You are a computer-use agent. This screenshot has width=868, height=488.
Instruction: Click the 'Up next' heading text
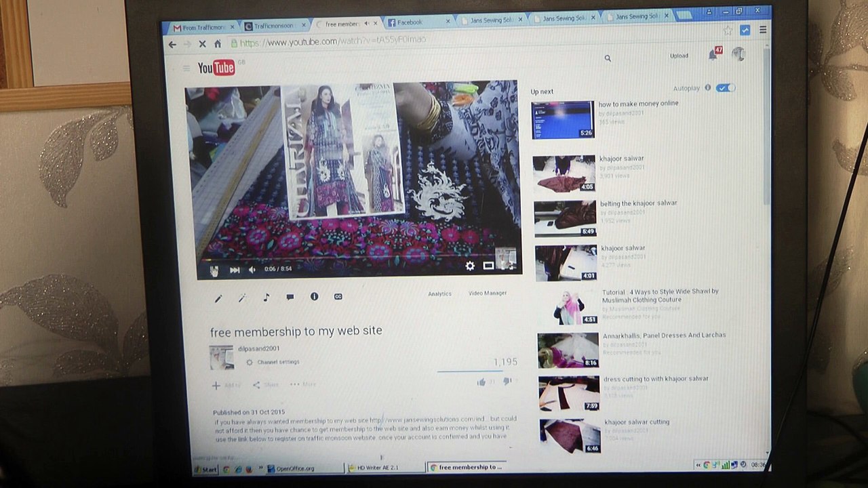coord(542,91)
